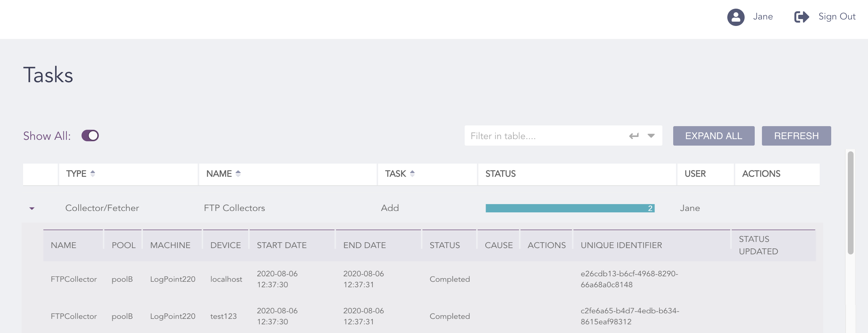
Task: Open the filter dropdown arrow
Action: tap(651, 136)
